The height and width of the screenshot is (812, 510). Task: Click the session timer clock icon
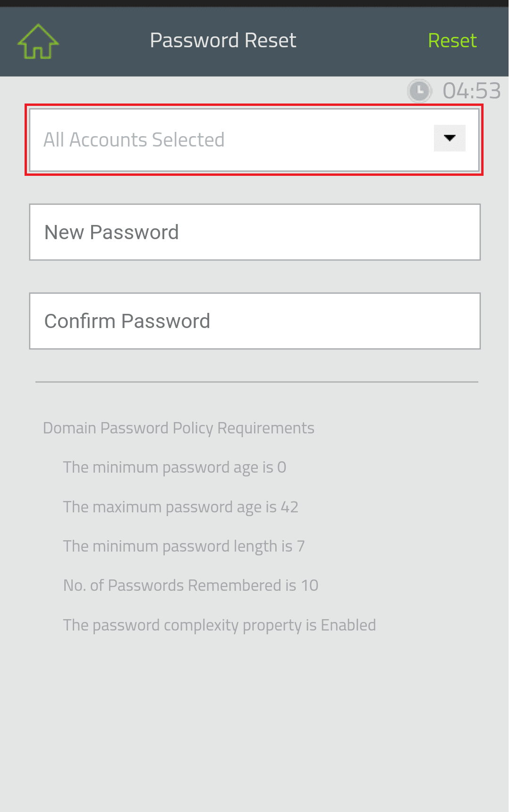coord(419,91)
